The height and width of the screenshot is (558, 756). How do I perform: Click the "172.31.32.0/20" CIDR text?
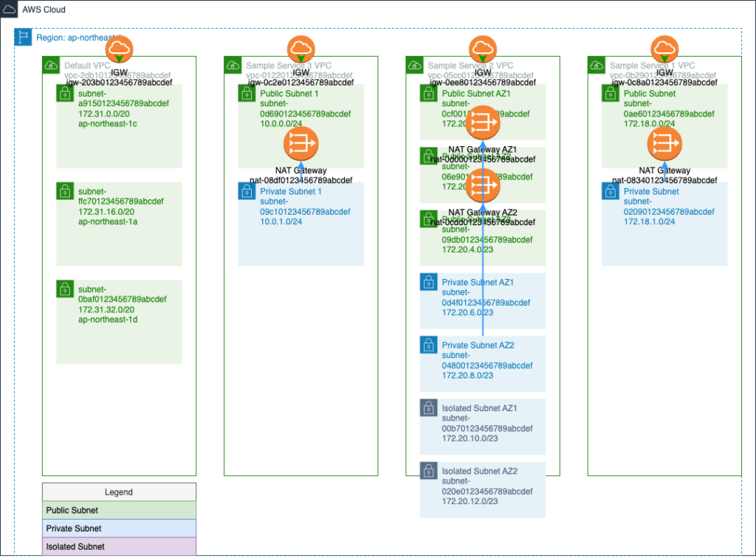coord(106,310)
